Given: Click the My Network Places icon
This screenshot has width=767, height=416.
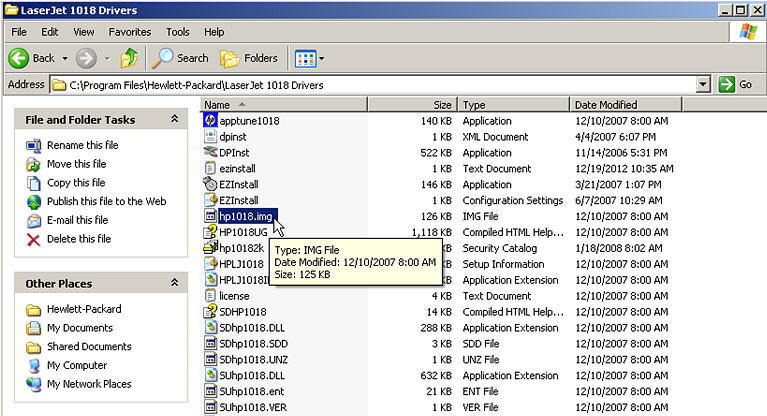Looking at the screenshot, I should (x=34, y=385).
